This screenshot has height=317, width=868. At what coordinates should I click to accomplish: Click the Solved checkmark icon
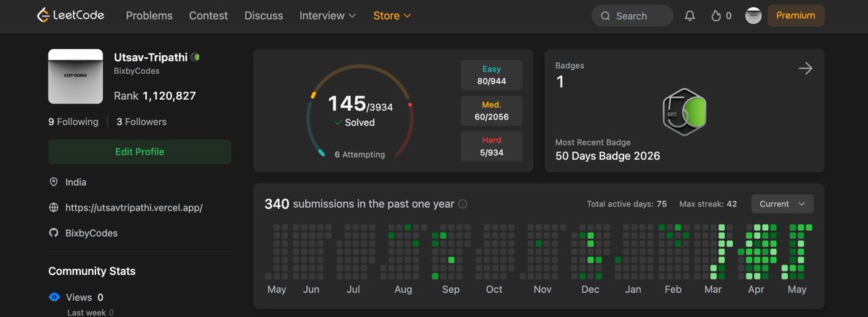click(338, 122)
